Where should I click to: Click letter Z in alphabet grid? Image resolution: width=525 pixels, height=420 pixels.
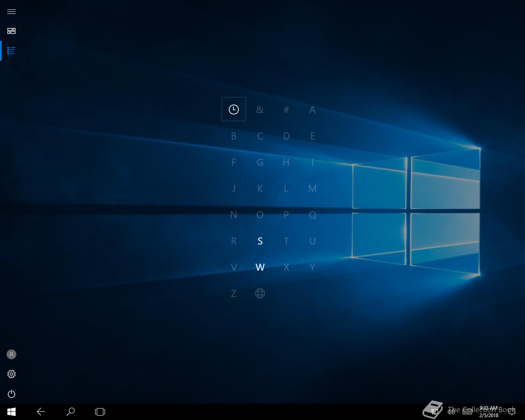click(234, 294)
